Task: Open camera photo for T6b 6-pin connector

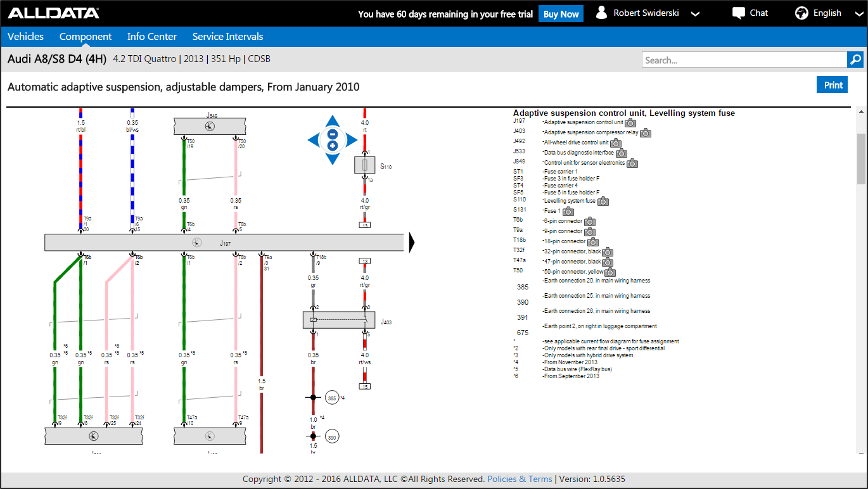Action: click(590, 222)
